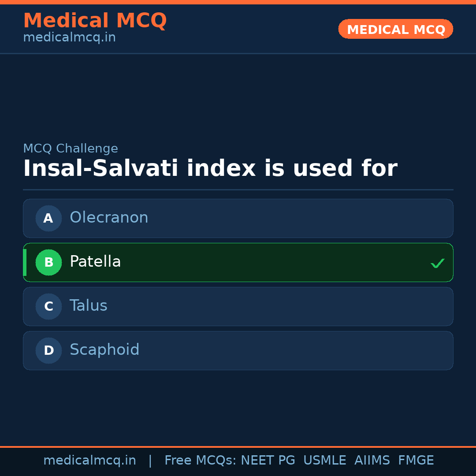This screenshot has width=476, height=476.
Task: Click the green accent bar on Patella option
Action: click(x=25, y=262)
